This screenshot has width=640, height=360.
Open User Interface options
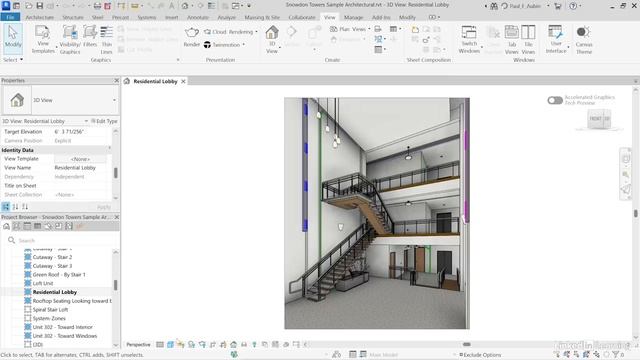pyautogui.click(x=556, y=39)
